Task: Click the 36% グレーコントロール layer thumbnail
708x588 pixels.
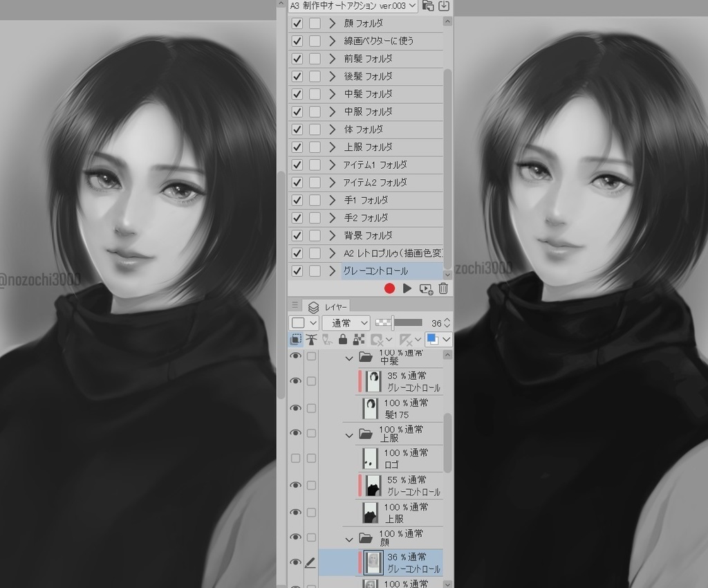Action: pos(373,562)
